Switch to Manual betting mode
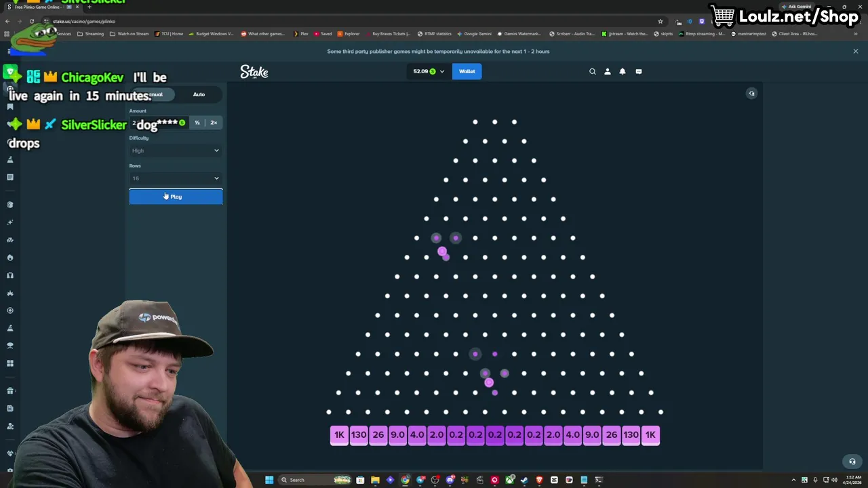 tap(154, 94)
